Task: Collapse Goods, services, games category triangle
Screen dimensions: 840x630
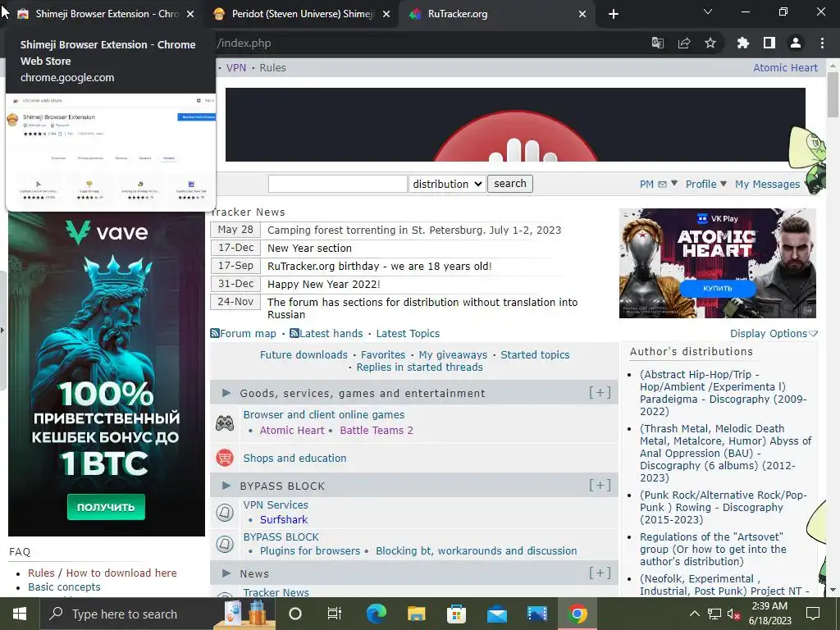Action: coord(226,393)
